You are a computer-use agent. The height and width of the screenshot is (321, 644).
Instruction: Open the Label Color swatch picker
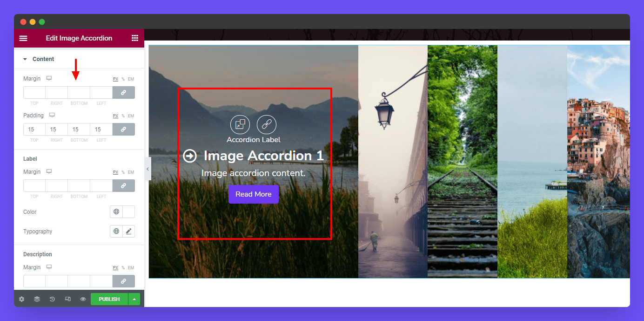tap(128, 212)
